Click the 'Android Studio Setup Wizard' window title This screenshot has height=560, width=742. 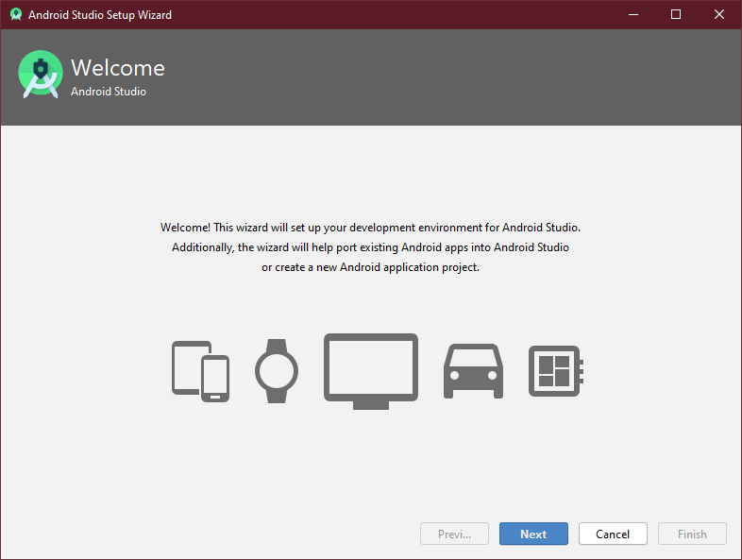(x=100, y=15)
